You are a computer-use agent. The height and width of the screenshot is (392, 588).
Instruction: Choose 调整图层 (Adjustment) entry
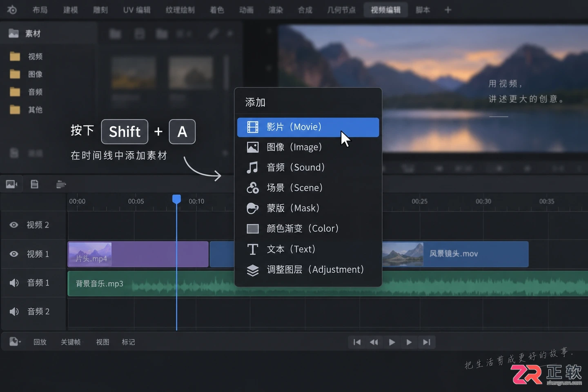pos(308,269)
